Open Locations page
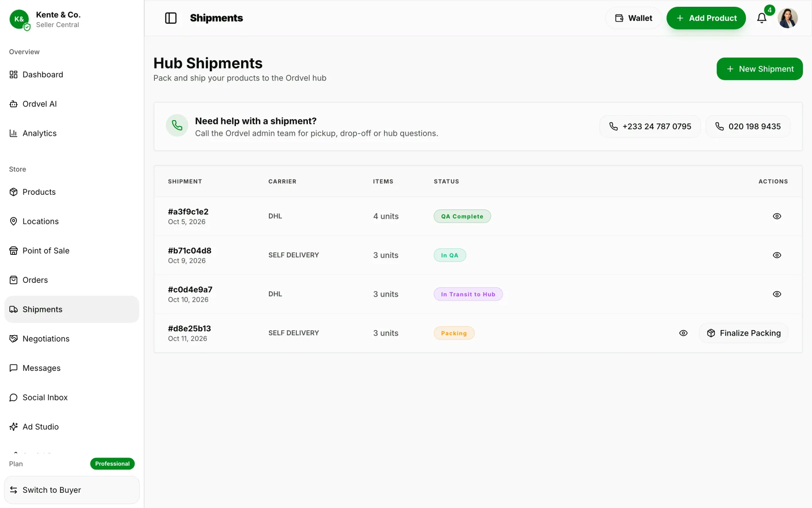 72,221
